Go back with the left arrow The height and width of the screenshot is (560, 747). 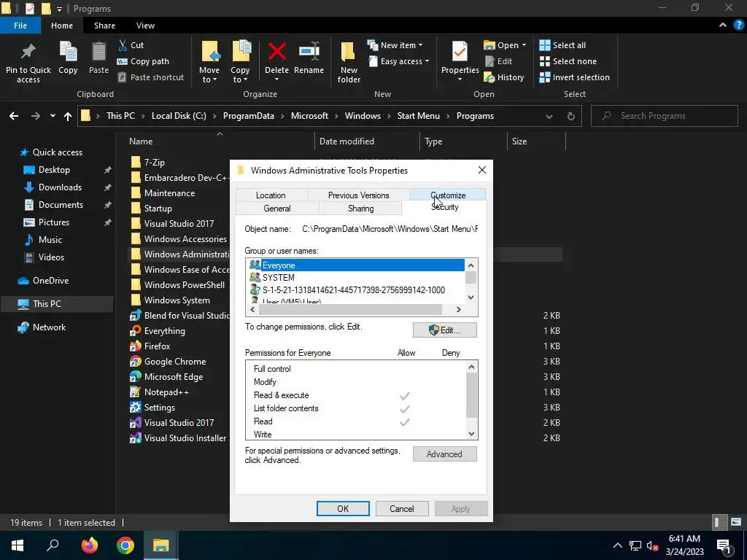14,116
